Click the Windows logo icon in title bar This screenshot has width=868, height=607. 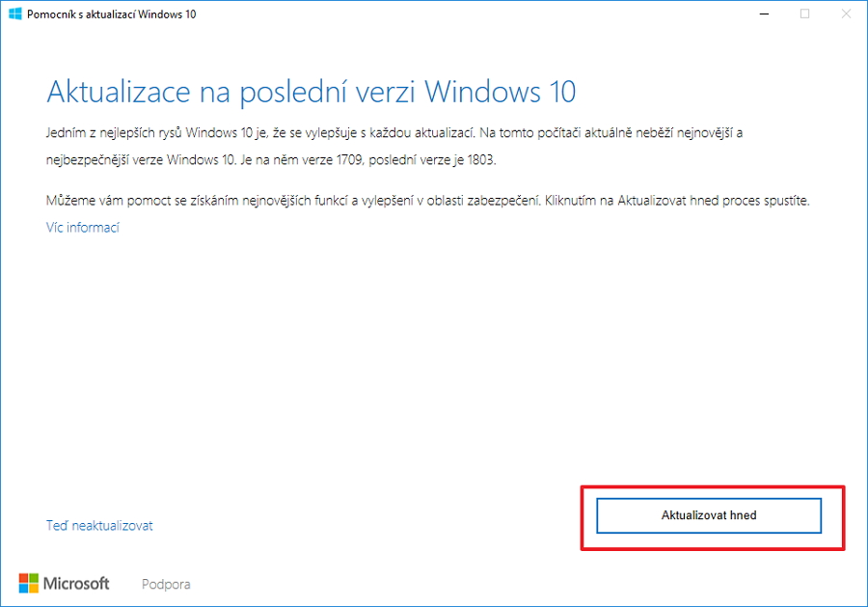point(15,14)
